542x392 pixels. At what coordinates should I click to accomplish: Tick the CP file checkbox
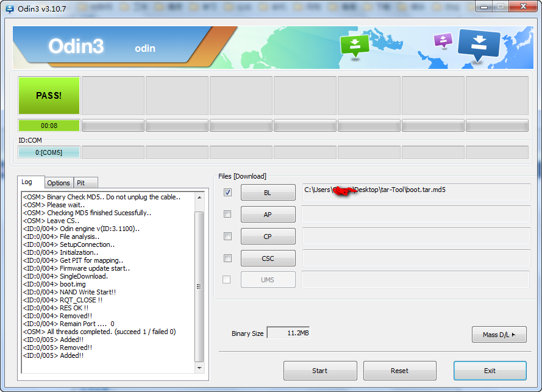pyautogui.click(x=227, y=236)
